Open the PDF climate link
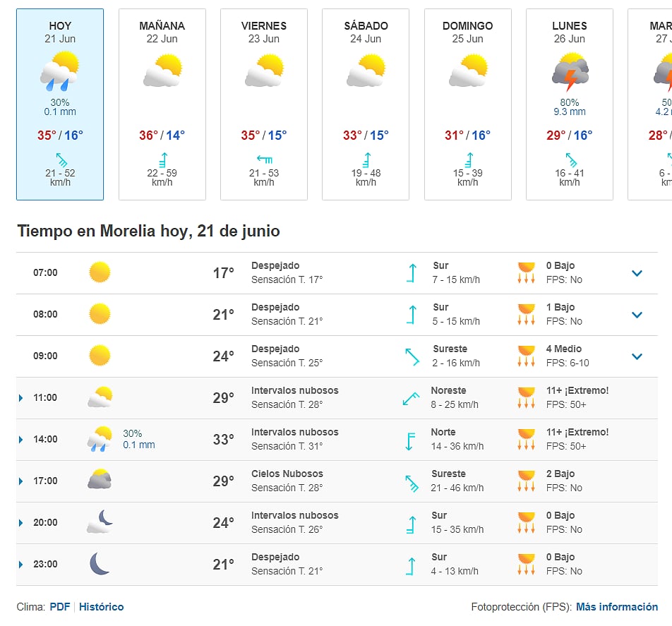This screenshot has height=626, width=672. (x=59, y=607)
